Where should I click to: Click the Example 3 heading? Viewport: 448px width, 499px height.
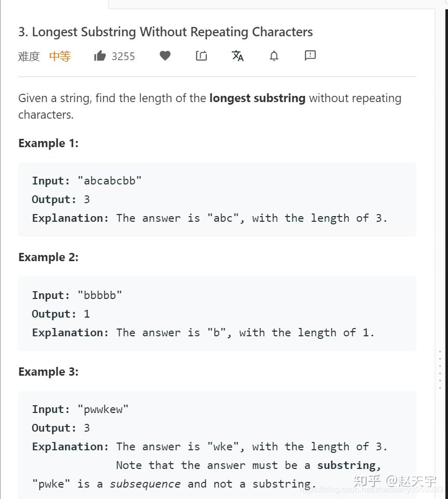[x=48, y=372]
